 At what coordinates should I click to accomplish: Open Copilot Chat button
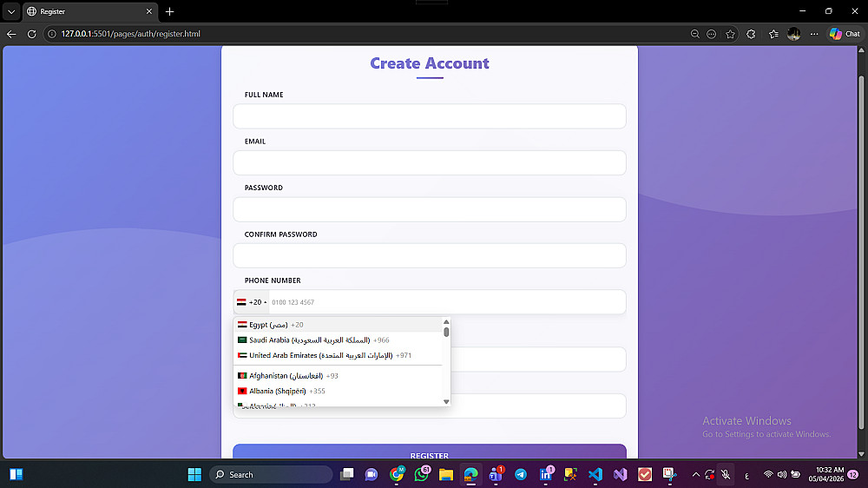[x=845, y=34]
